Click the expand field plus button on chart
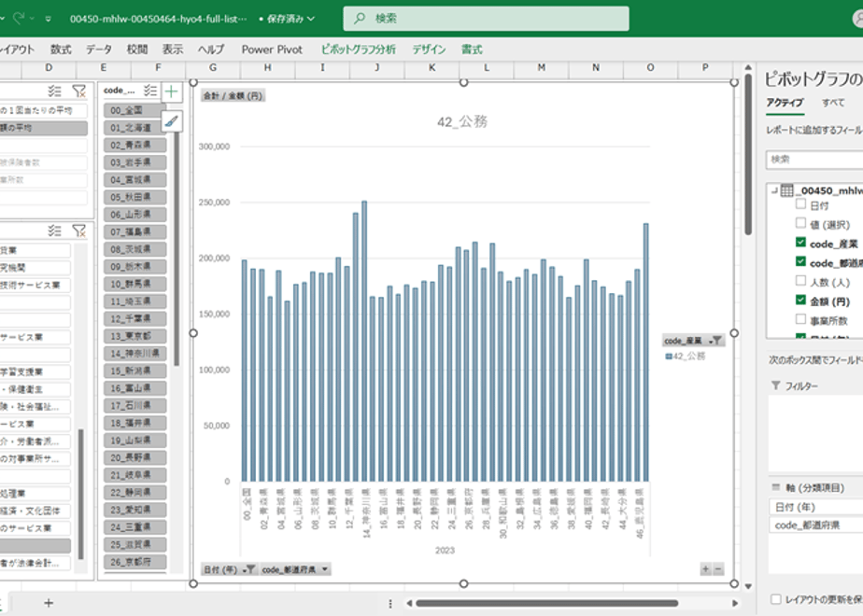 tap(705, 568)
